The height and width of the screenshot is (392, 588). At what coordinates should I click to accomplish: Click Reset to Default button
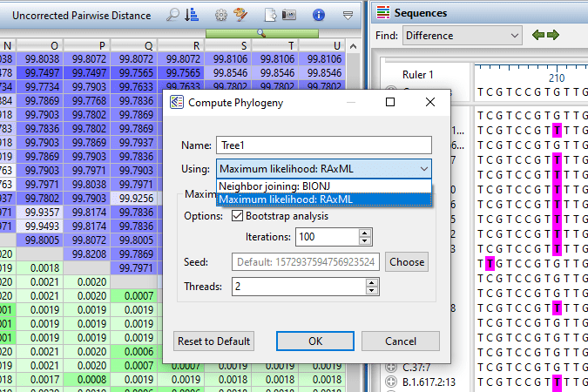(x=213, y=341)
